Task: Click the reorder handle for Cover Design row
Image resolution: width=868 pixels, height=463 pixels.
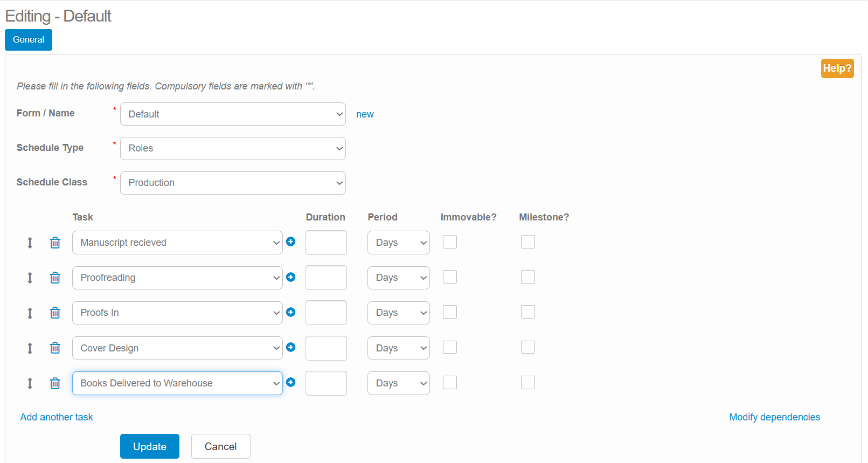Action: pyautogui.click(x=30, y=348)
